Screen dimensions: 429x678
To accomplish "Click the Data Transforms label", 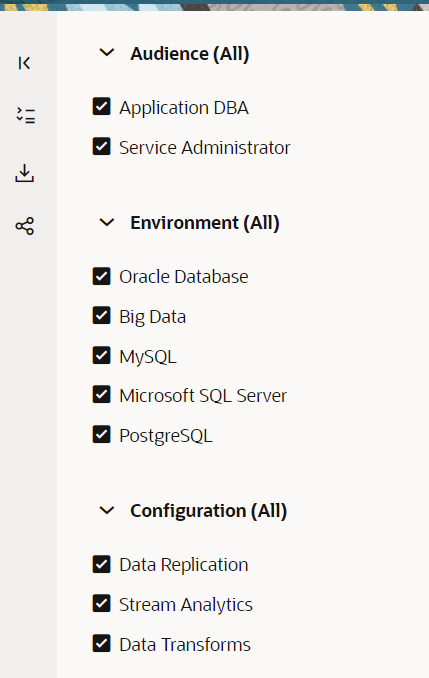I will tap(185, 645).
